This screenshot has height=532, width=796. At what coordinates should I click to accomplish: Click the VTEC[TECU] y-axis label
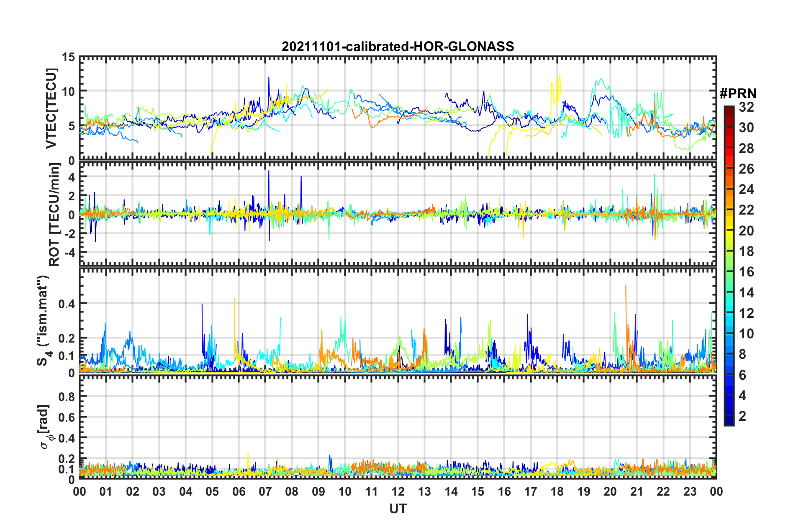[51, 109]
